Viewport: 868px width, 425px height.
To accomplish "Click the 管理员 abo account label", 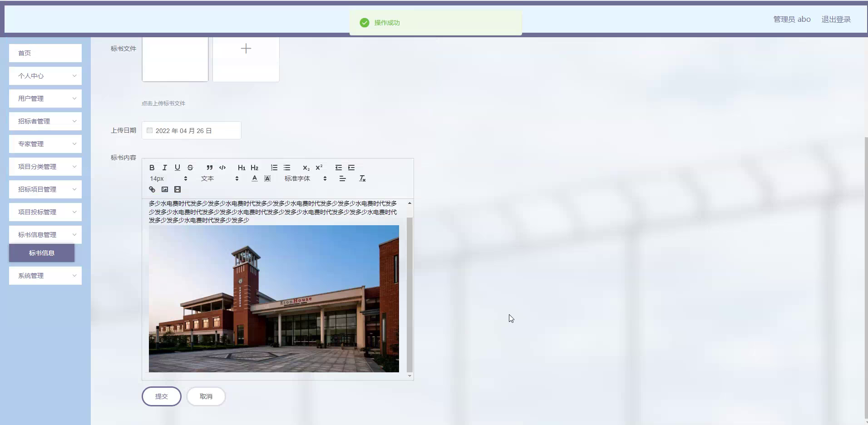I will 792,19.
